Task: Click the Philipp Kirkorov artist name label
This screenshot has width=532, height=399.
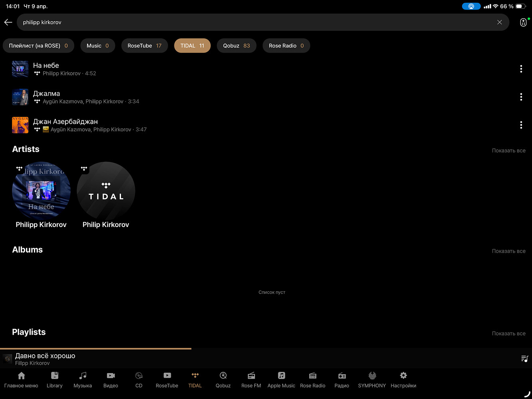Action: click(x=41, y=225)
